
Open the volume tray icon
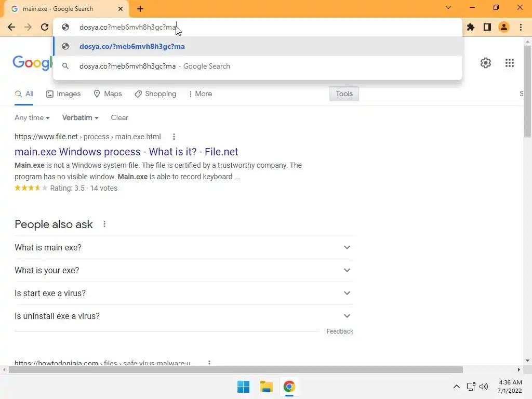click(x=484, y=387)
